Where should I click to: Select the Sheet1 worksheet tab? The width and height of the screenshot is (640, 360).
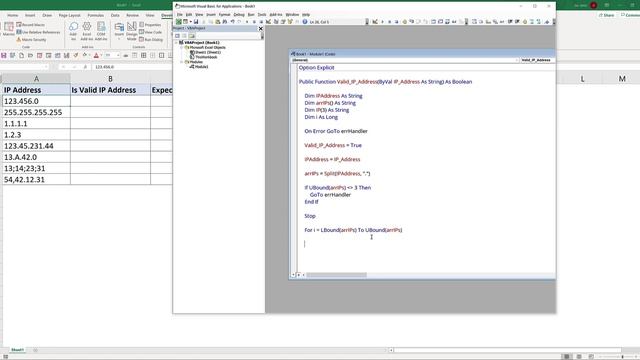point(17,350)
